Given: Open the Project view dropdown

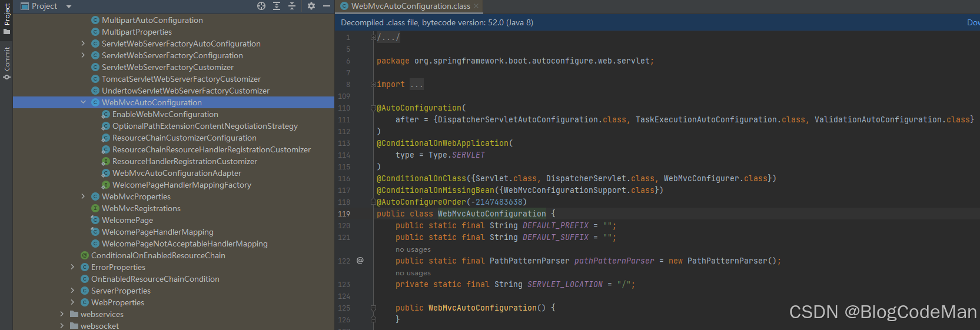Looking at the screenshot, I should 68,6.
